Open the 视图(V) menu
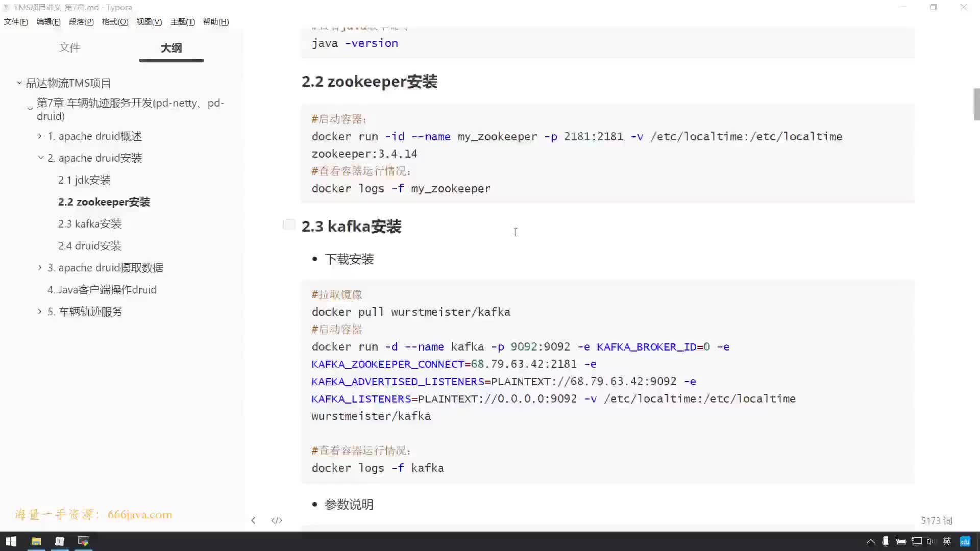Image resolution: width=980 pixels, height=551 pixels. [149, 22]
